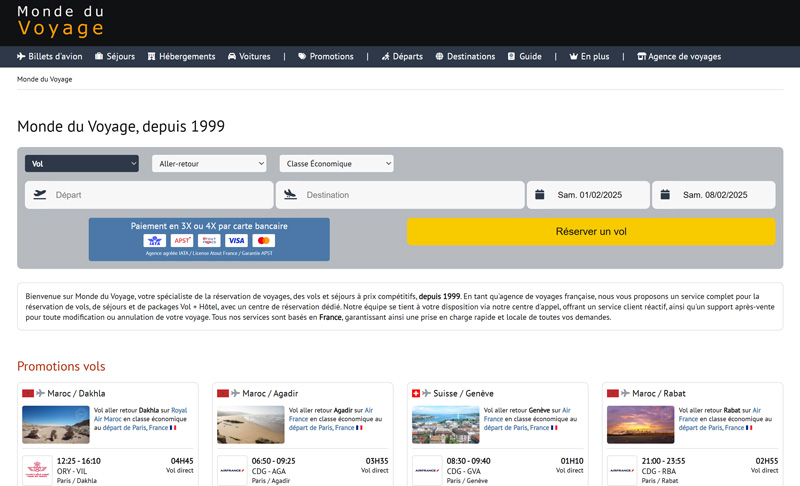Viewport: 800px width, 486px height.
Task: Click the Royal Air Maroc airline logo
Action: [36, 469]
